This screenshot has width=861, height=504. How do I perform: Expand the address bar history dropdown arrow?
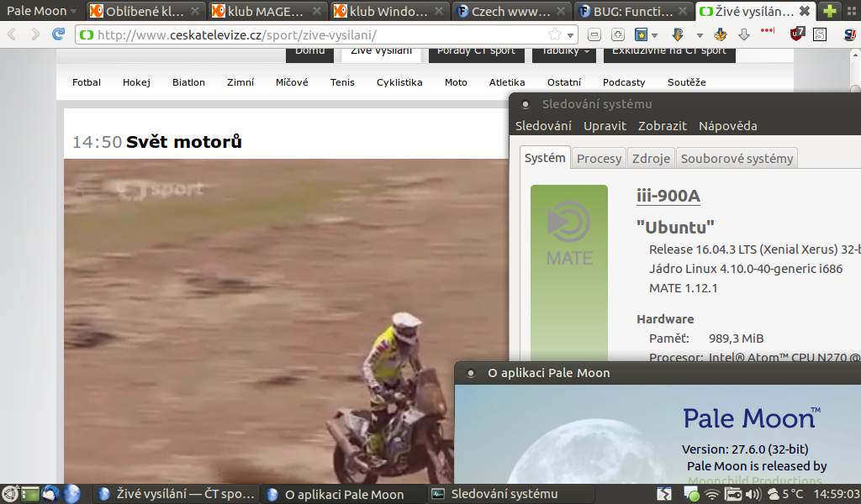click(571, 35)
